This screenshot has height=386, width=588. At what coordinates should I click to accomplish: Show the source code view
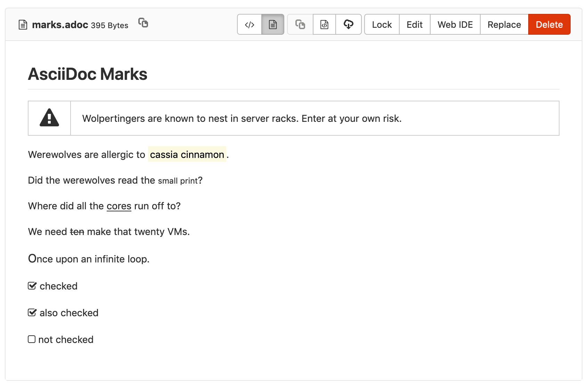pyautogui.click(x=250, y=25)
